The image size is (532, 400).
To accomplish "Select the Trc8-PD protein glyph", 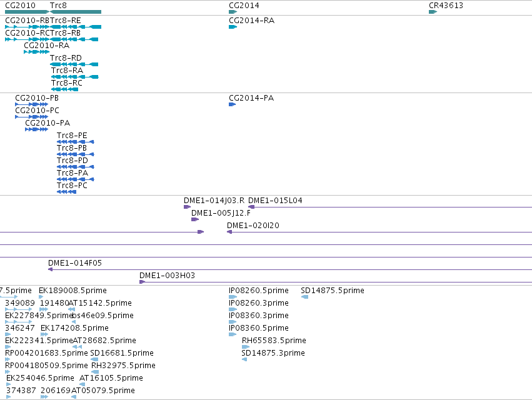I will click(x=75, y=167).
